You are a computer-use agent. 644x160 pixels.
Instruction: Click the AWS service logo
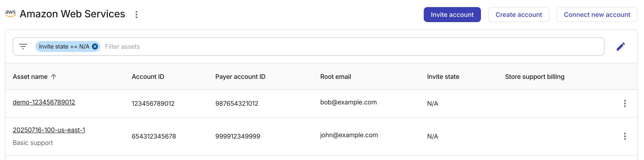11,14
